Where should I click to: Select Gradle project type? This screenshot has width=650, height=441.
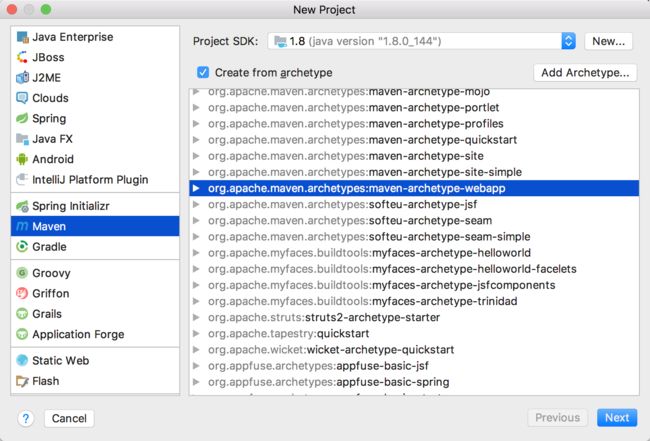95,247
